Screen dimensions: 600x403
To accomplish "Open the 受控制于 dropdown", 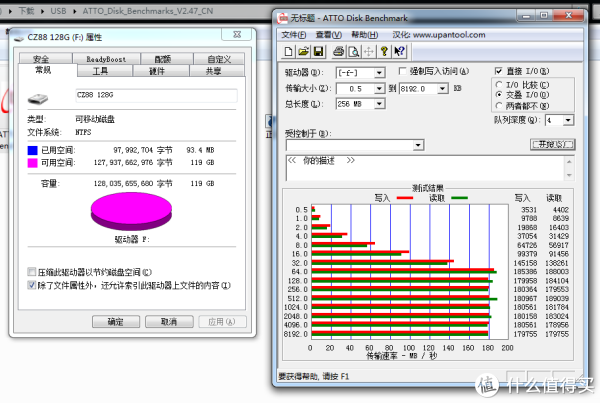I will click(418, 145).
